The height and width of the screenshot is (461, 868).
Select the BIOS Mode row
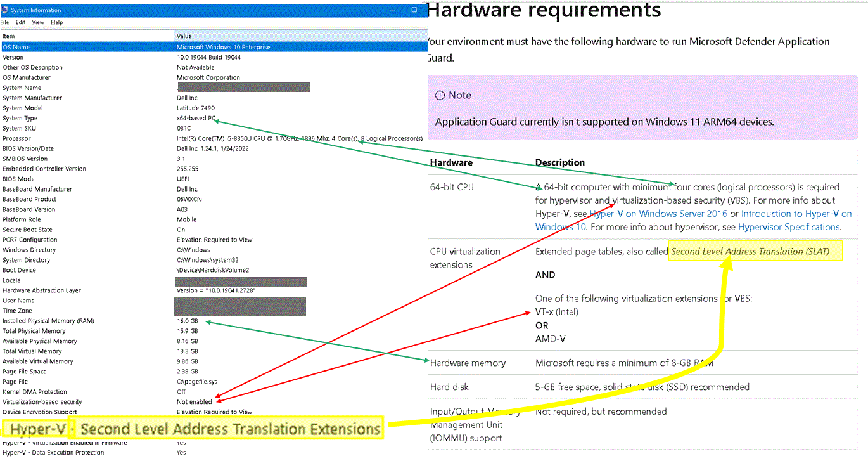click(214, 179)
